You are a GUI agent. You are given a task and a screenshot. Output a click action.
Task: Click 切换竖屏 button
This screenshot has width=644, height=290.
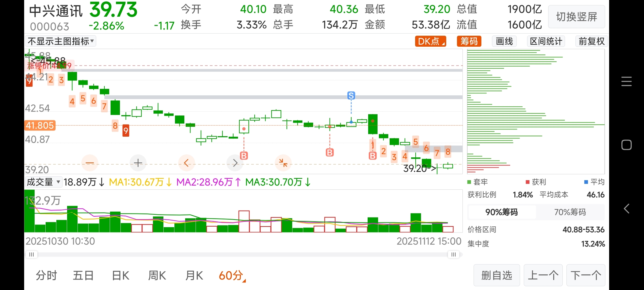coord(576,17)
